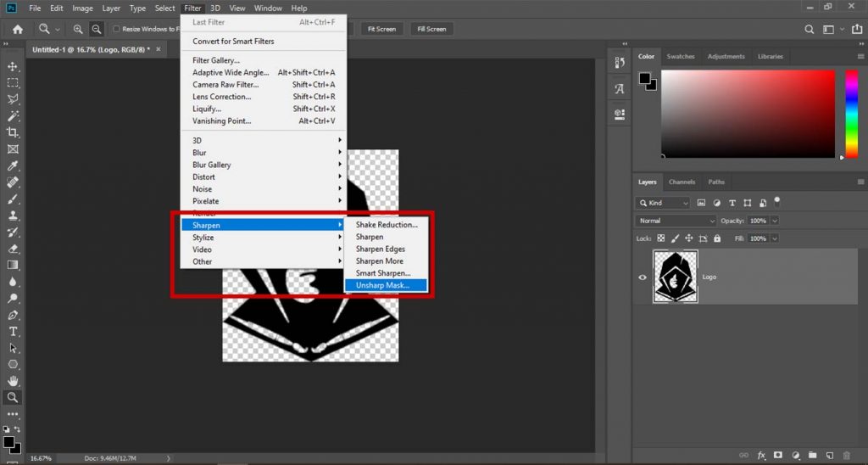
Task: Click the Home icon in options bar
Action: (18, 29)
